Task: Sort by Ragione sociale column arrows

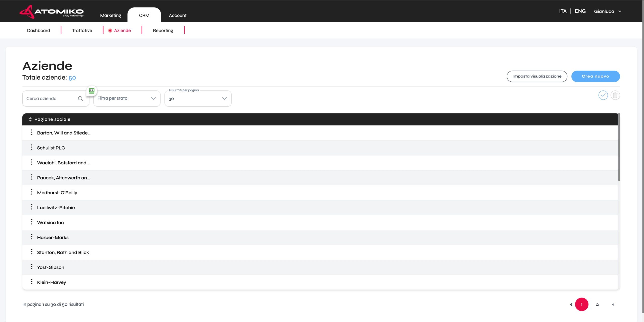Action: pos(30,119)
